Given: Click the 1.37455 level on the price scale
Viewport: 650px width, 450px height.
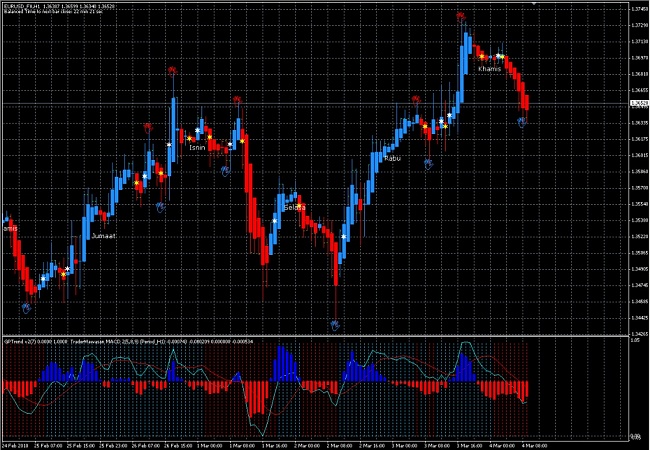Looking at the screenshot, I should pyautogui.click(x=638, y=9).
